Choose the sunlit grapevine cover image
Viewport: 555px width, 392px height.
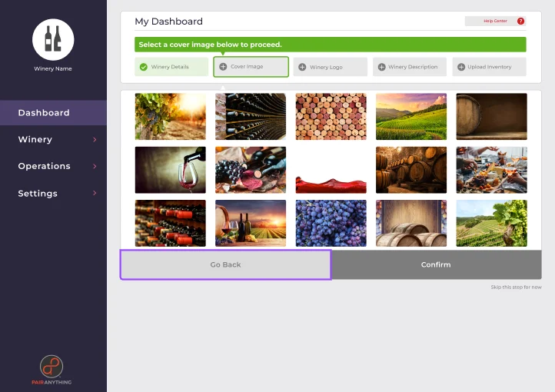point(170,116)
